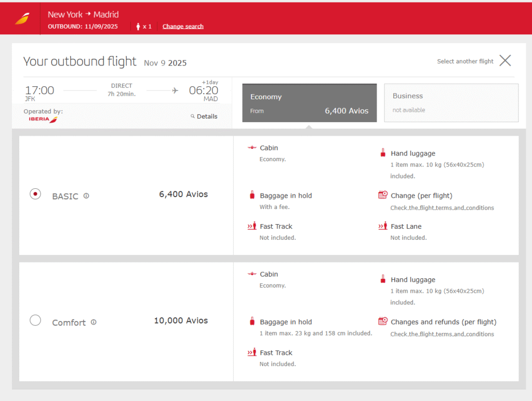532x401 pixels.
Task: Click the info icon next to BASIC
Action: (x=86, y=196)
